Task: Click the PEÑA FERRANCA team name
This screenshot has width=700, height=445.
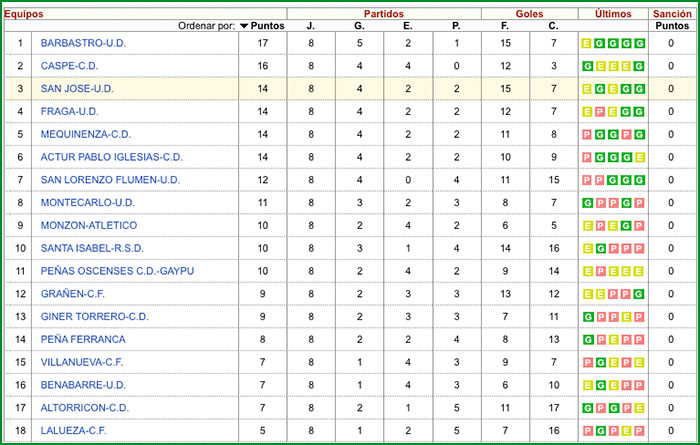Action: (x=83, y=339)
